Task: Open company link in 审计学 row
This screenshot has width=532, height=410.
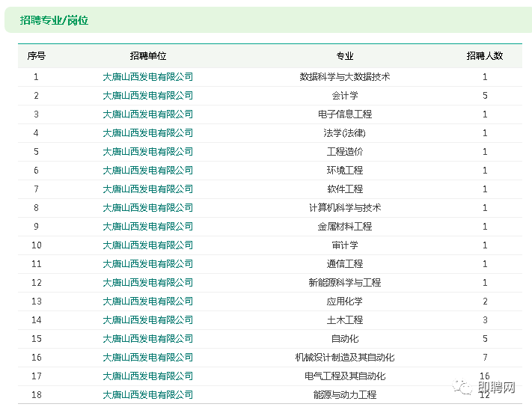Action: pyautogui.click(x=148, y=245)
